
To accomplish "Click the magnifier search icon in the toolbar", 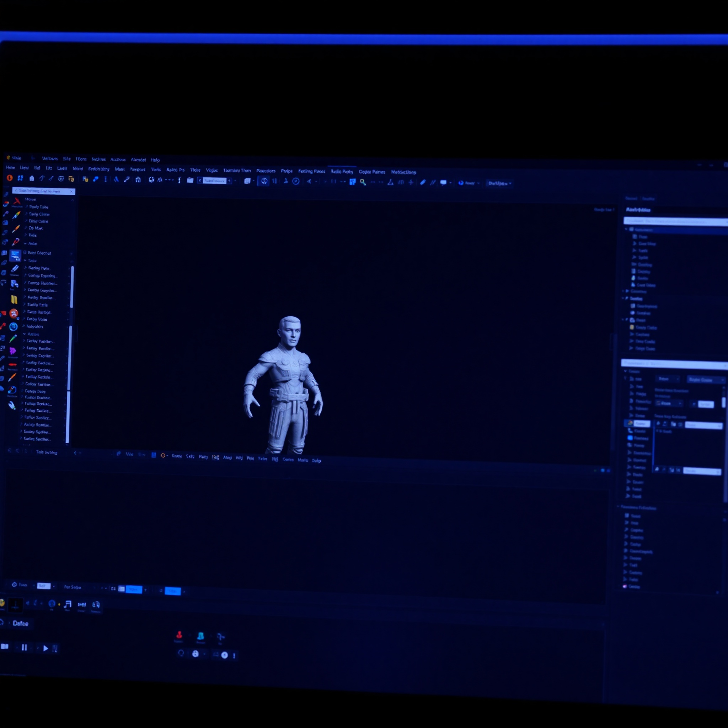I will coord(363,182).
